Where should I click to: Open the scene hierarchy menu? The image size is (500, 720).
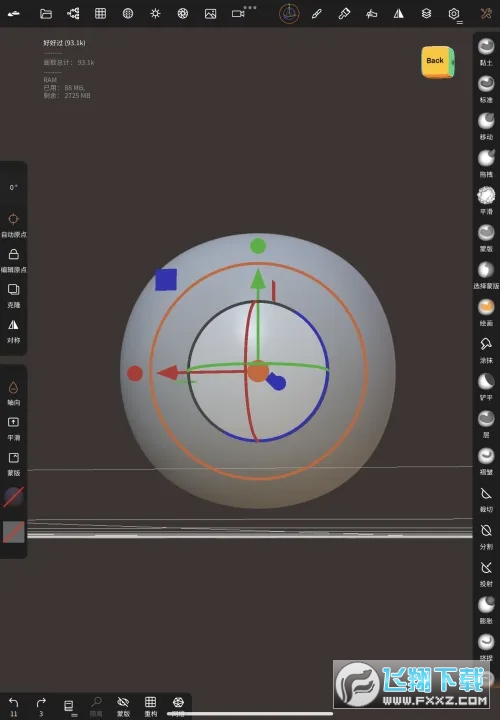coord(73,14)
